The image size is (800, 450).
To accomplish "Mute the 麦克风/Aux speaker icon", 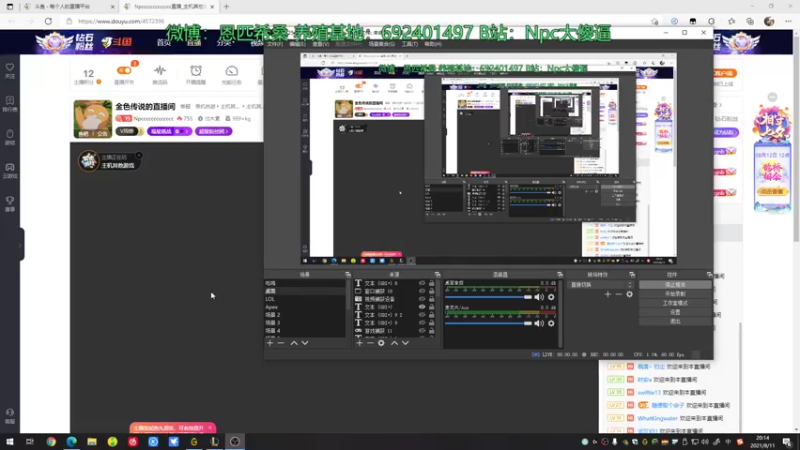I will pyautogui.click(x=539, y=323).
